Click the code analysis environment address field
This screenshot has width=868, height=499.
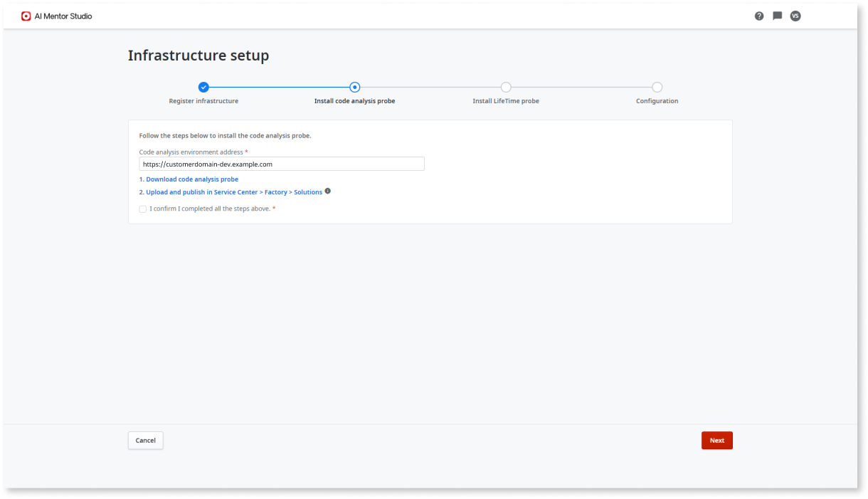282,164
